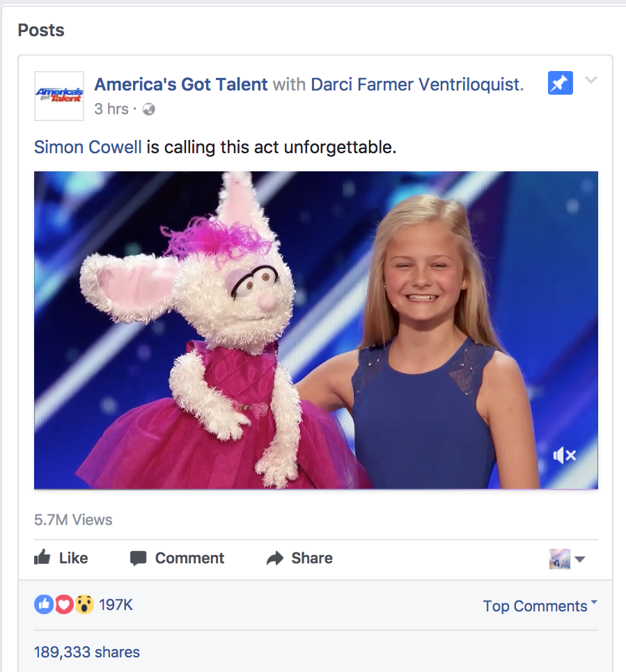Click the globe public audience icon
The image size is (626, 672).
pyautogui.click(x=148, y=109)
